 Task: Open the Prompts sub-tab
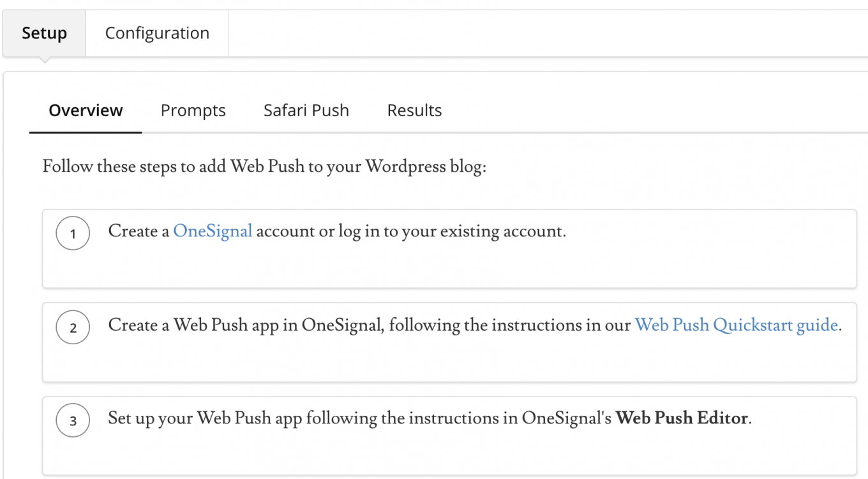(x=193, y=110)
